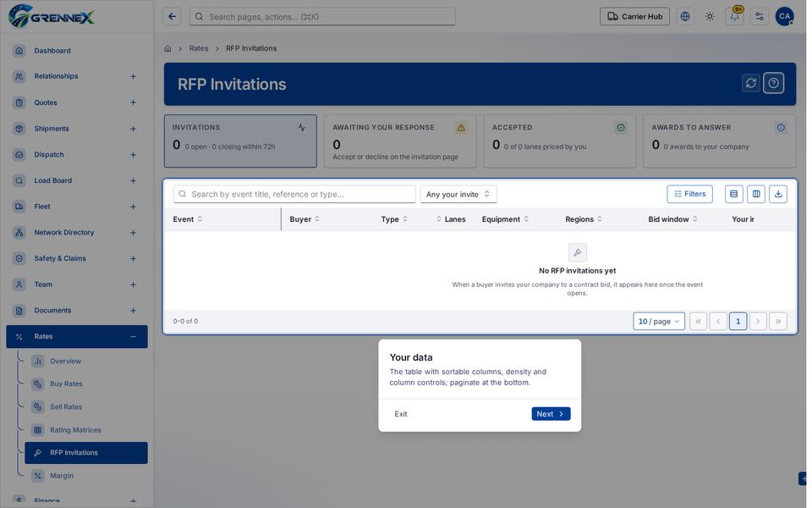
Task: Click Next in the Your data tour popup
Action: pos(551,414)
